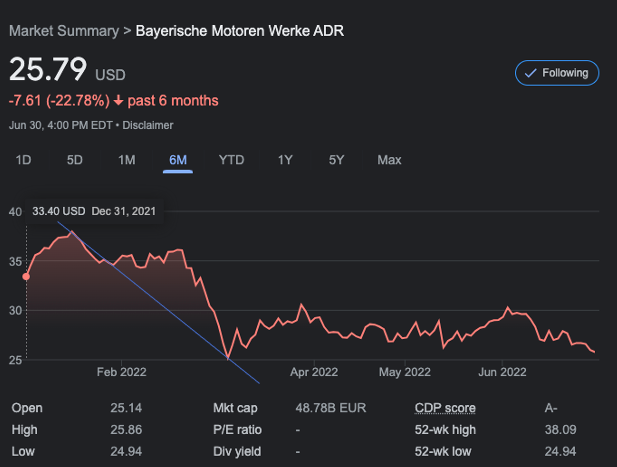This screenshot has height=467, width=617.
Task: Click the CDP score label
Action: (445, 408)
